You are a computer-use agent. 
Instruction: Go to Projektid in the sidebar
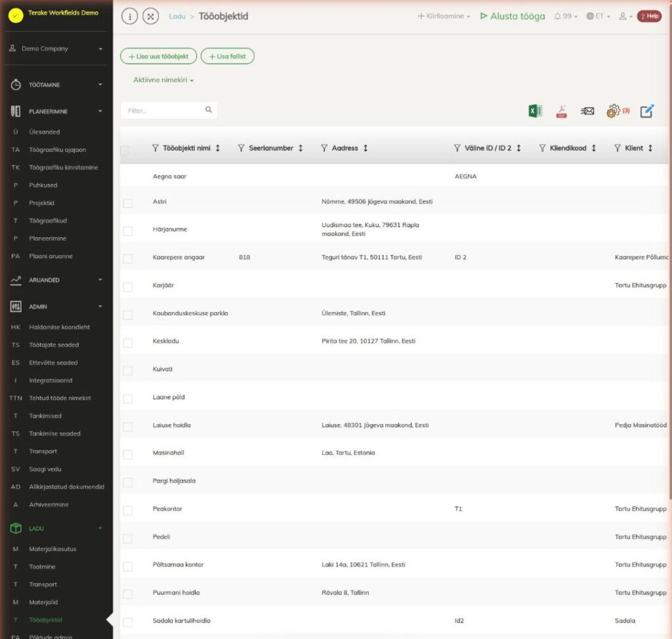coord(41,203)
